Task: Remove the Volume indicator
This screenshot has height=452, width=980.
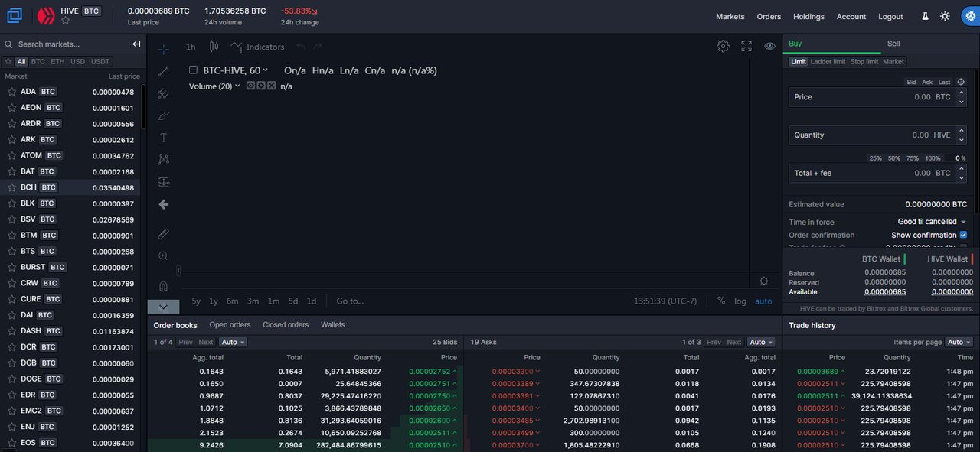Action: tap(271, 86)
